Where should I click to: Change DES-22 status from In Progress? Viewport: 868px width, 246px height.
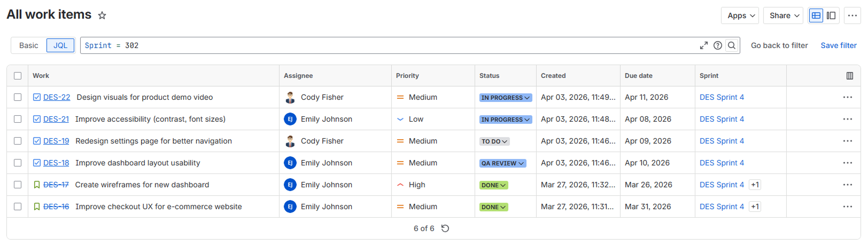coord(506,98)
